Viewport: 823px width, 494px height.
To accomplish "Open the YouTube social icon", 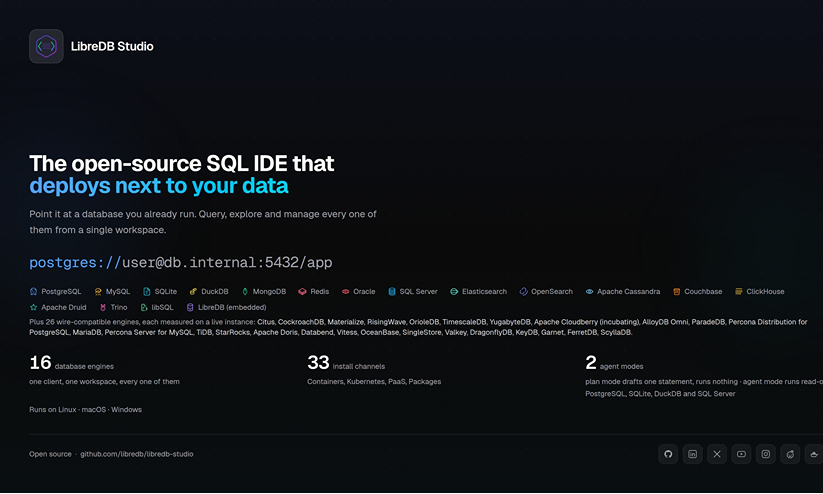I will (x=741, y=454).
